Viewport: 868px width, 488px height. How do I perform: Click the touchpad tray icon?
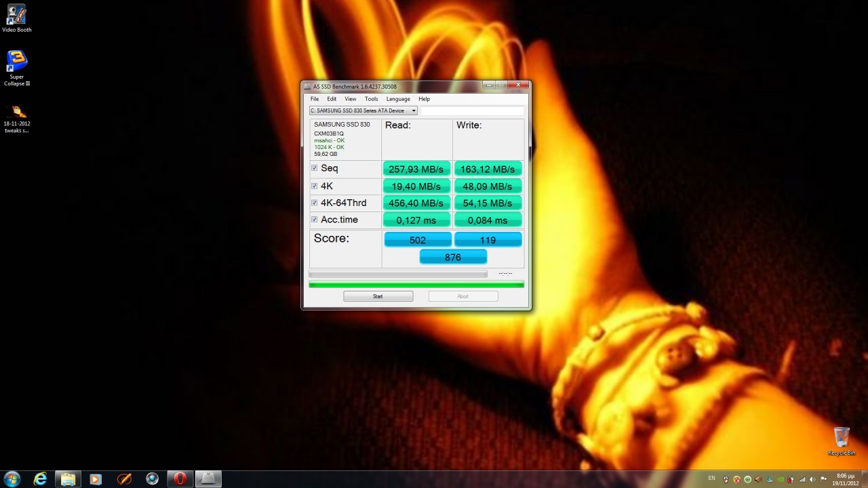point(726,479)
